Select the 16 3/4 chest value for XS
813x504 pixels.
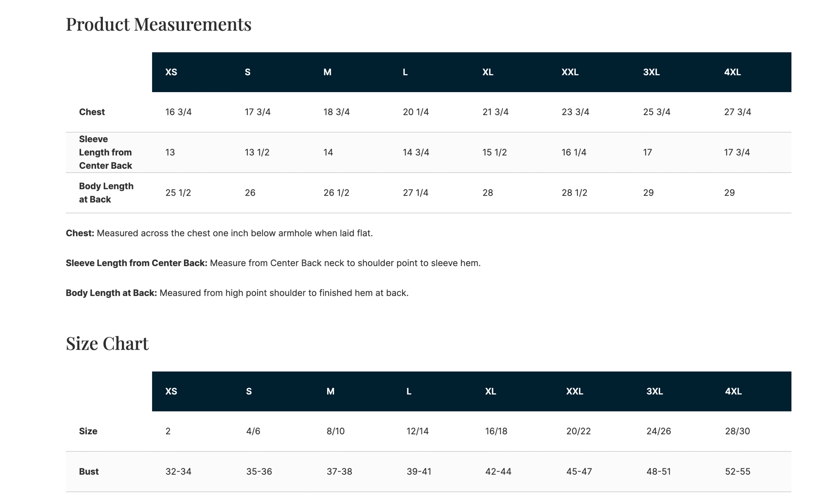point(178,112)
